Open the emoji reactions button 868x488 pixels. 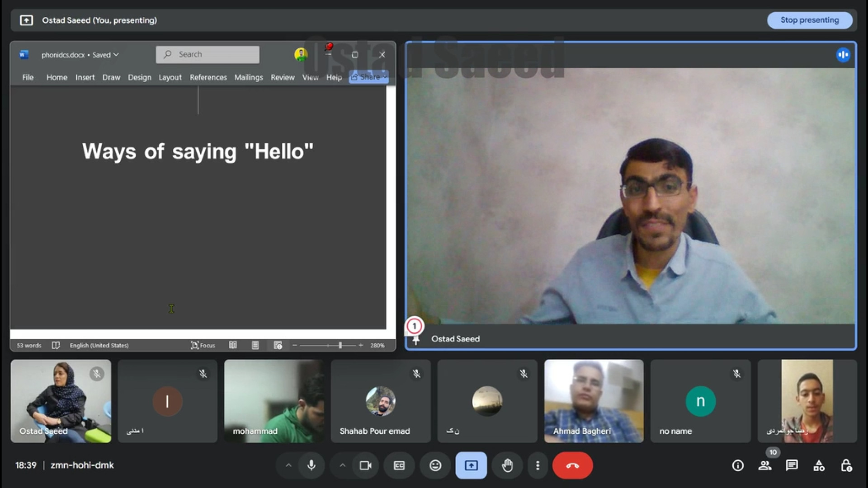pyautogui.click(x=435, y=465)
